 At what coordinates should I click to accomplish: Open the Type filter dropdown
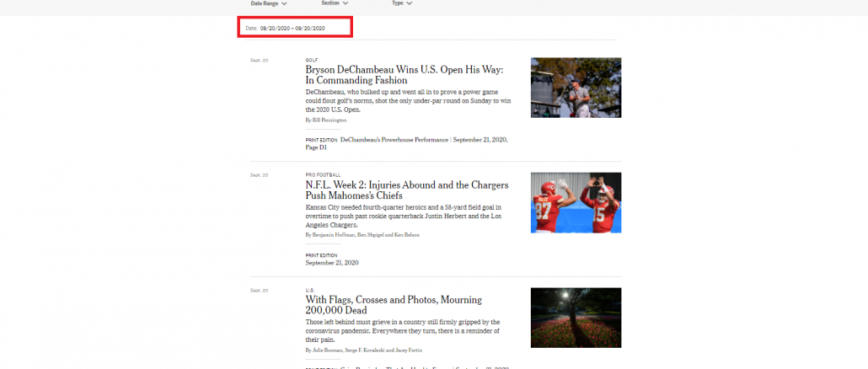pyautogui.click(x=402, y=3)
